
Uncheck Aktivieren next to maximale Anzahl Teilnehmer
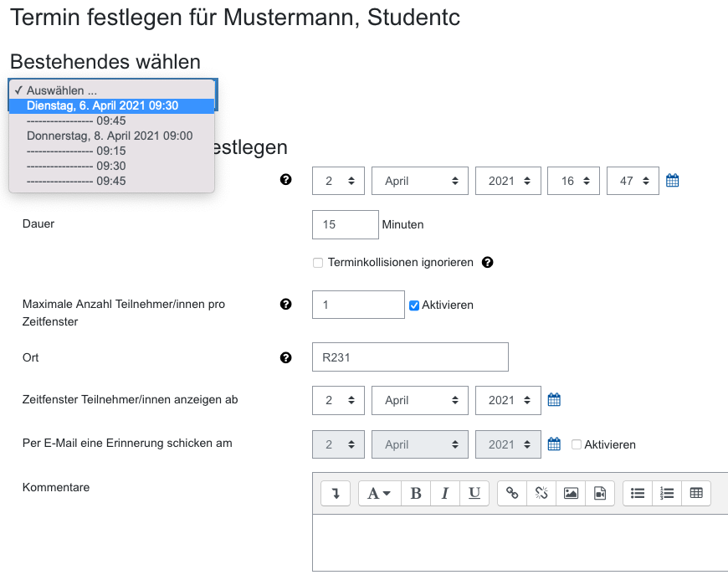click(x=413, y=305)
